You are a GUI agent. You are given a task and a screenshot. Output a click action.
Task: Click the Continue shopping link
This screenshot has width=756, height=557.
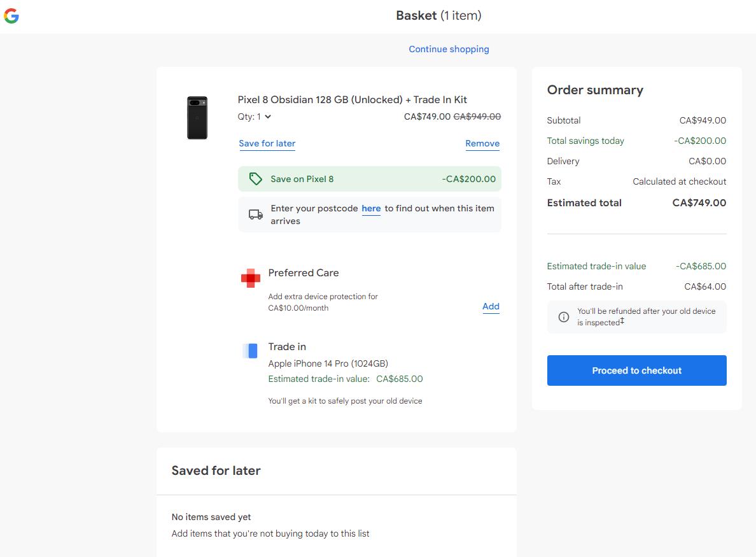[449, 49]
